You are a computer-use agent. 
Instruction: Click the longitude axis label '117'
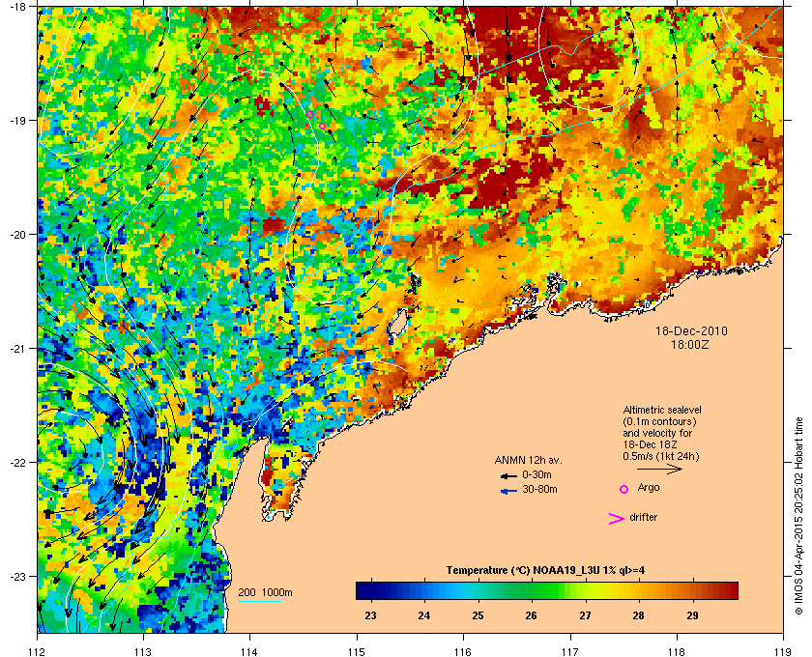570,651
